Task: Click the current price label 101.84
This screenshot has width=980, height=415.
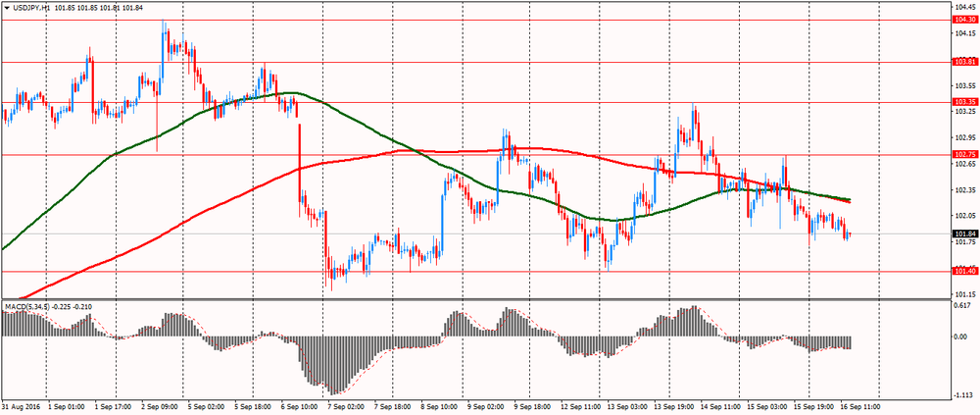Action: [x=965, y=234]
